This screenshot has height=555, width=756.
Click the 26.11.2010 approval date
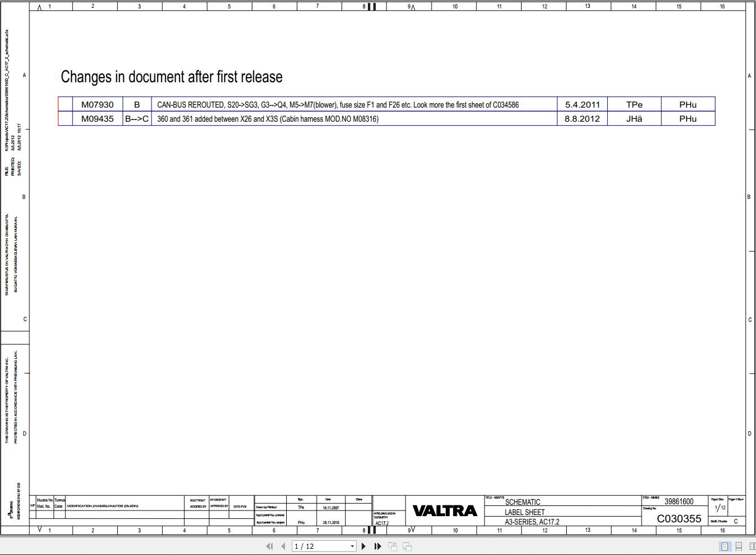[x=331, y=522]
